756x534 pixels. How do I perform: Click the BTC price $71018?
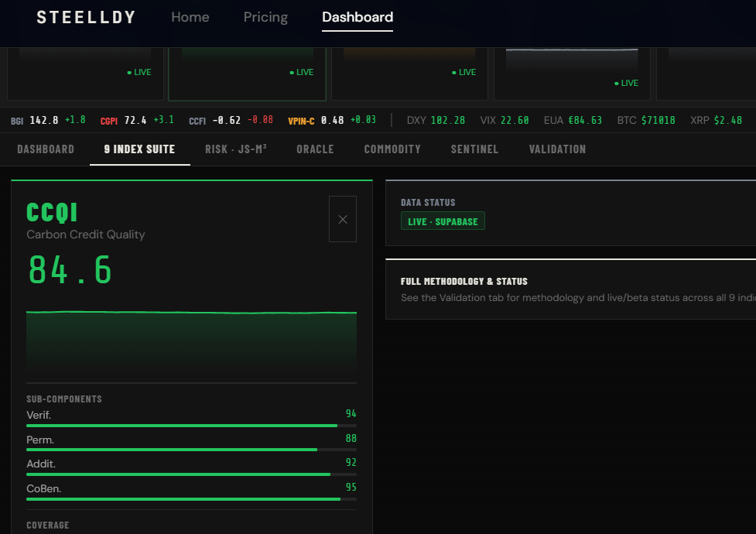pos(659,120)
